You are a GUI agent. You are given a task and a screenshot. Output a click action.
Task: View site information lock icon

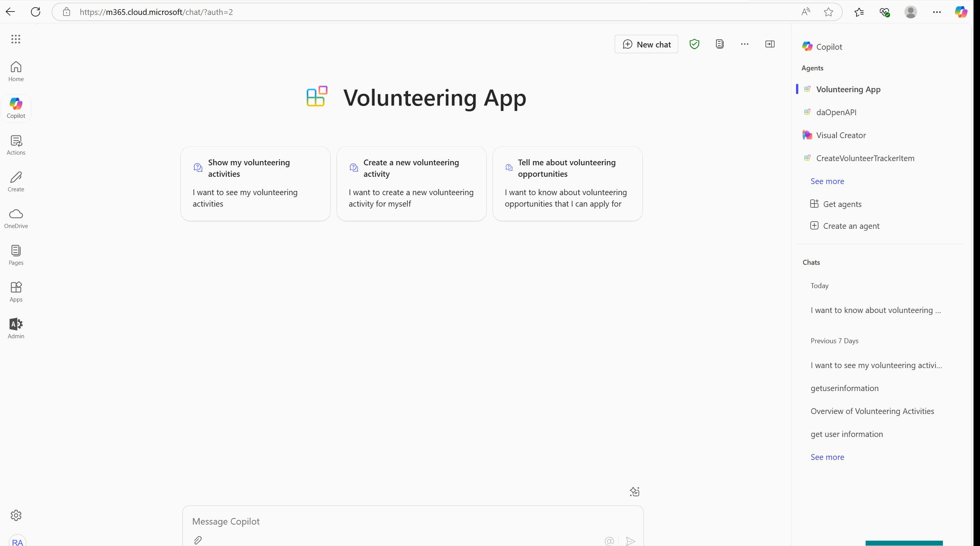[67, 12]
